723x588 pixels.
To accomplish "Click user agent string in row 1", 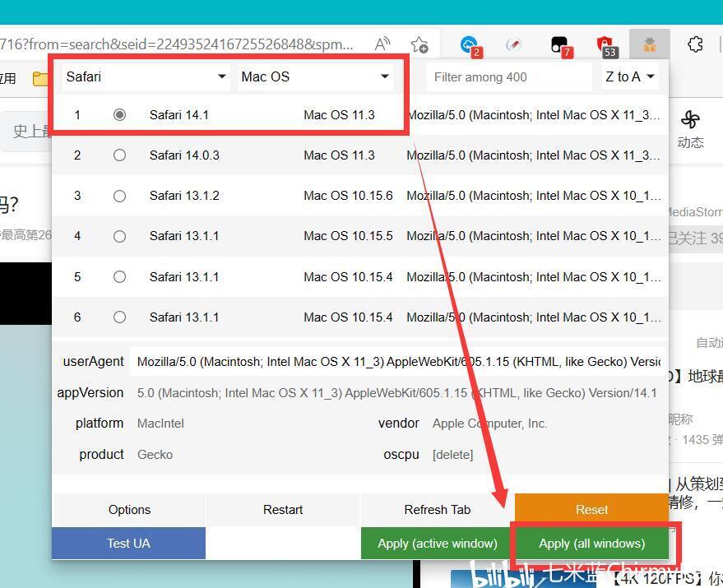I will coord(534,115).
